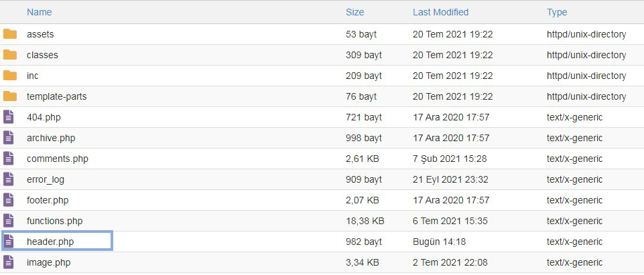Image resolution: width=644 pixels, height=275 pixels.
Task: Click the image.php file icon
Action: (9, 262)
